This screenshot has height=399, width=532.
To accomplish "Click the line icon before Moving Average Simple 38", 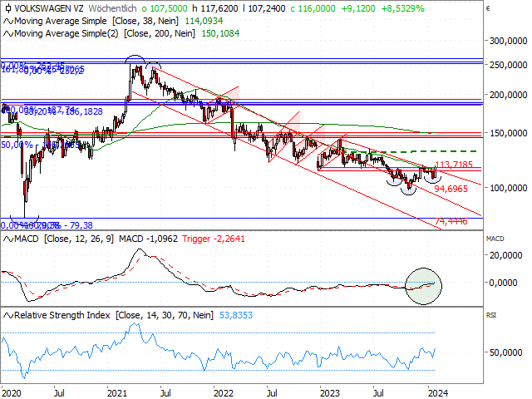I will pyautogui.click(x=8, y=20).
